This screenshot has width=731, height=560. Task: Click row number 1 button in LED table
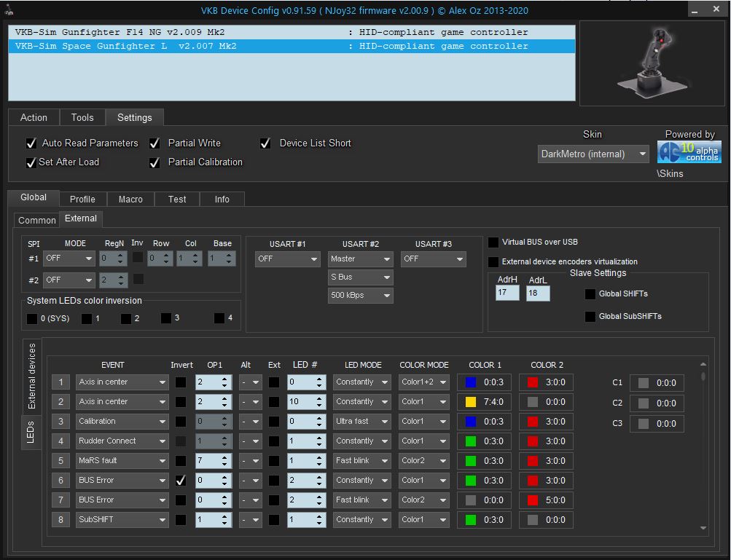click(61, 382)
